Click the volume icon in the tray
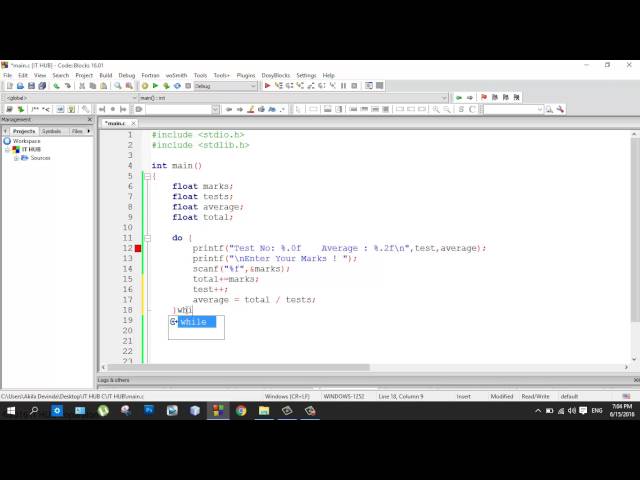 point(572,411)
